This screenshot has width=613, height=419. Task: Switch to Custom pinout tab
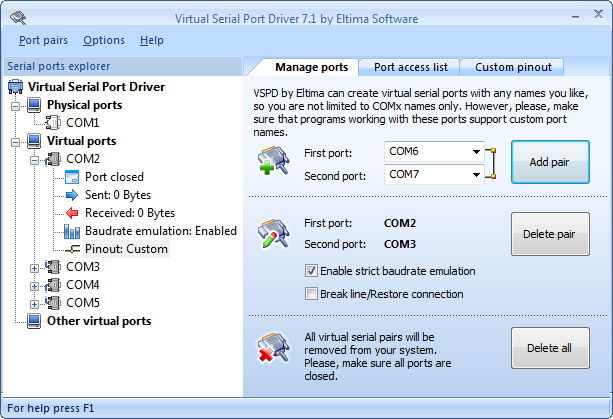(x=513, y=67)
